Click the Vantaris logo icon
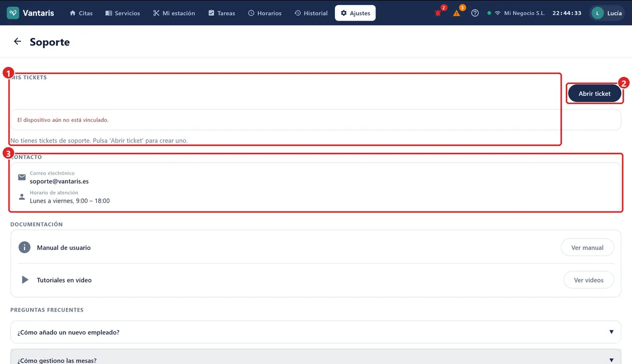The width and height of the screenshot is (632, 364). click(x=13, y=13)
